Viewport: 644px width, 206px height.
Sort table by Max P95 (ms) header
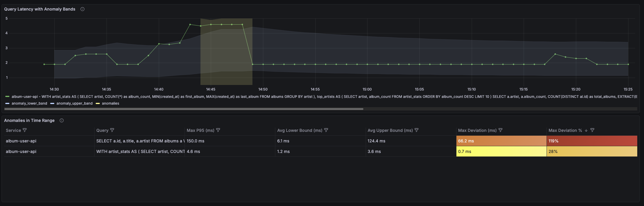point(200,130)
